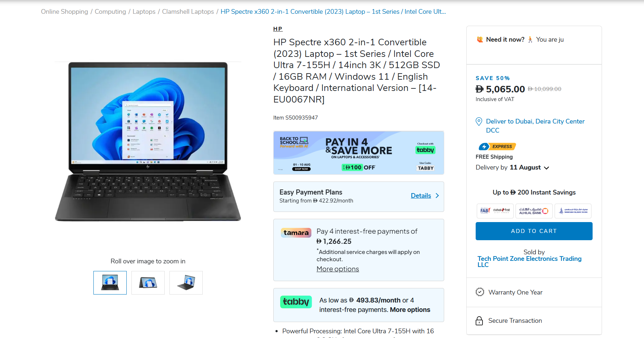Select the second laptop tent-mode thumbnail

click(x=148, y=283)
